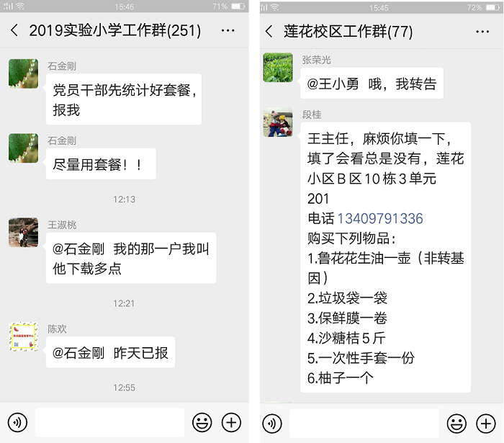This screenshot has height=443, width=504.
Task: Tap 石金刚's message 尽量用套餐
Action: (101, 164)
